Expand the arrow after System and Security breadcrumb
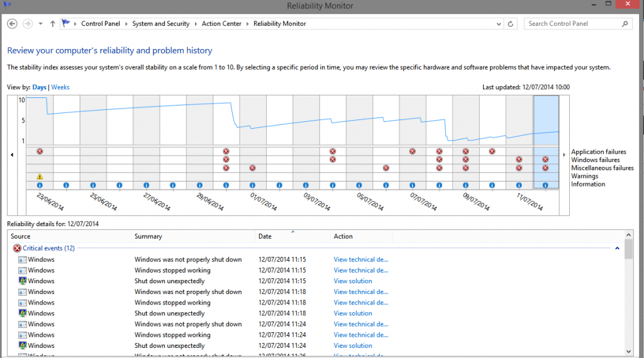 click(196, 24)
